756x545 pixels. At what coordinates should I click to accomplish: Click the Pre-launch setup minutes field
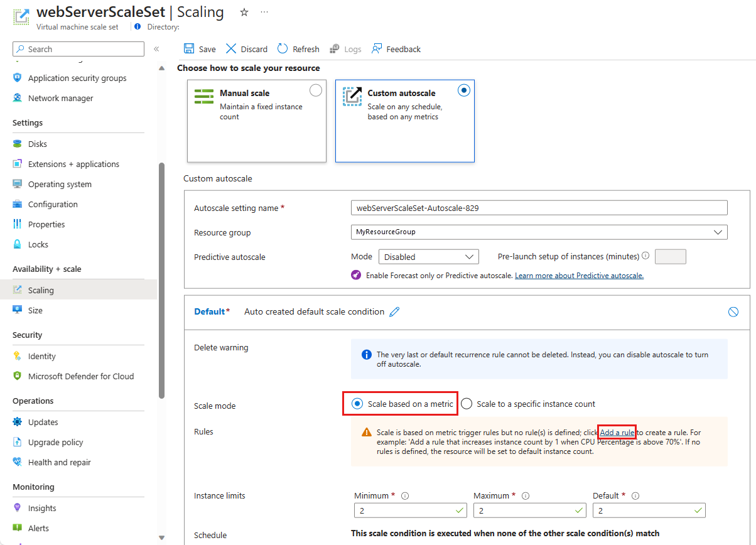[x=671, y=256]
